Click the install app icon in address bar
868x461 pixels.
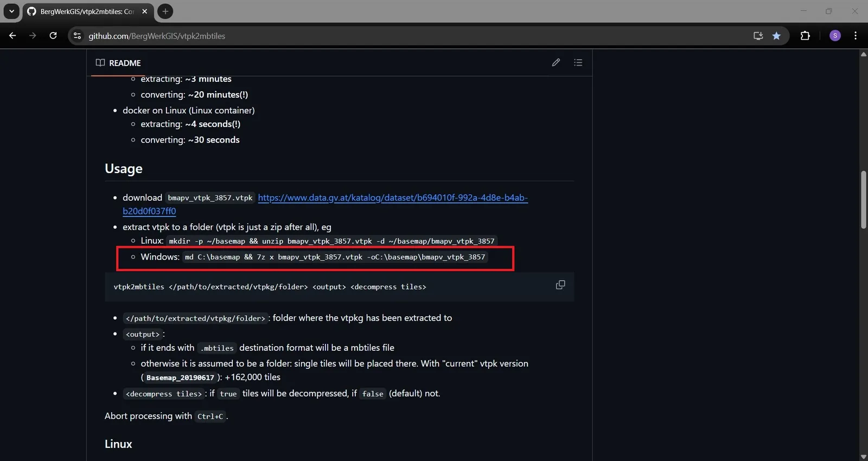pos(758,36)
